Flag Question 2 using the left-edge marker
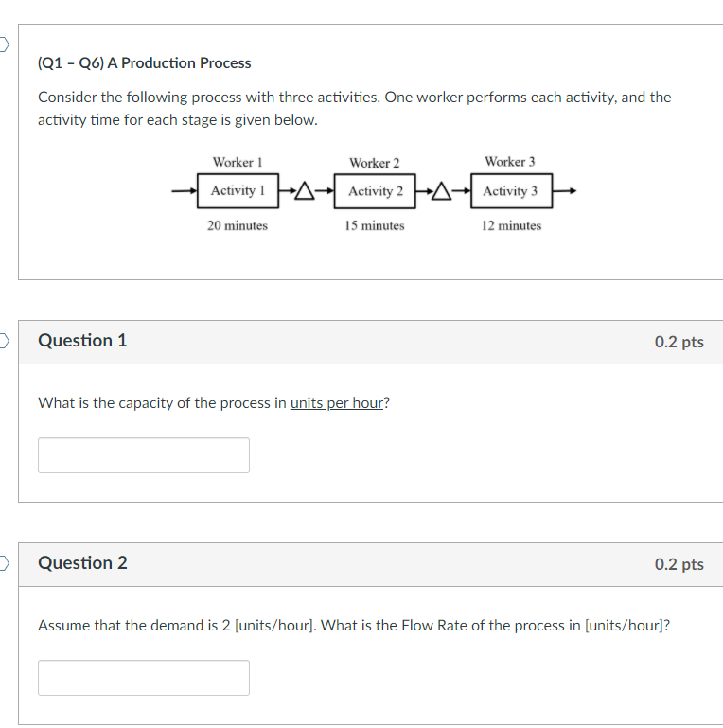This screenshot has height=728, width=723. 5,563
